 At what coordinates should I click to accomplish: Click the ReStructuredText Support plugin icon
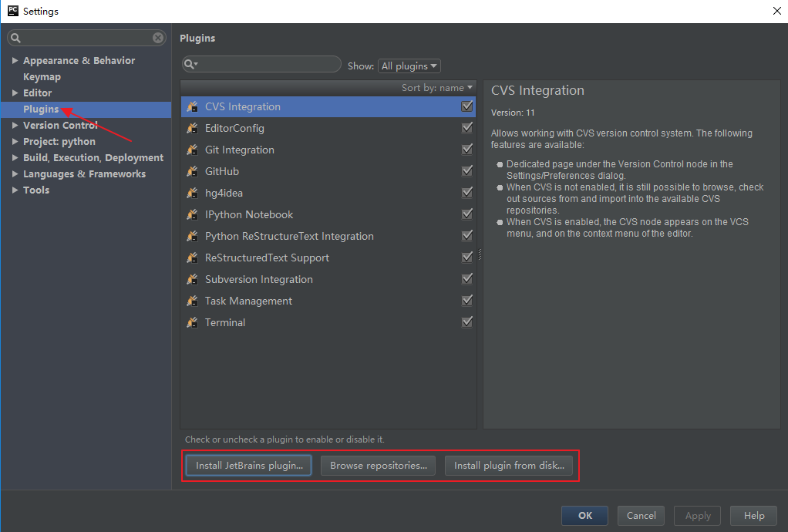tap(193, 258)
